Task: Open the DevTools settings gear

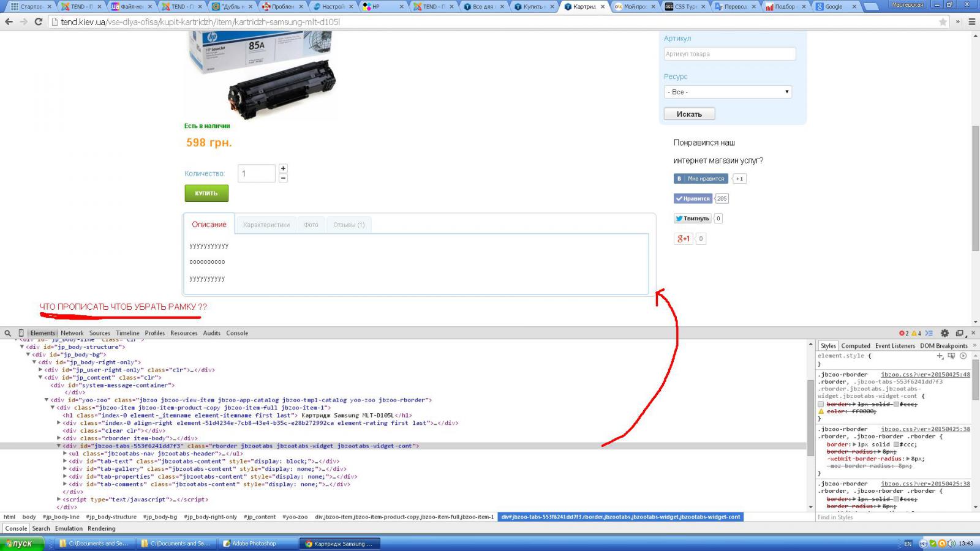Action: [x=944, y=333]
